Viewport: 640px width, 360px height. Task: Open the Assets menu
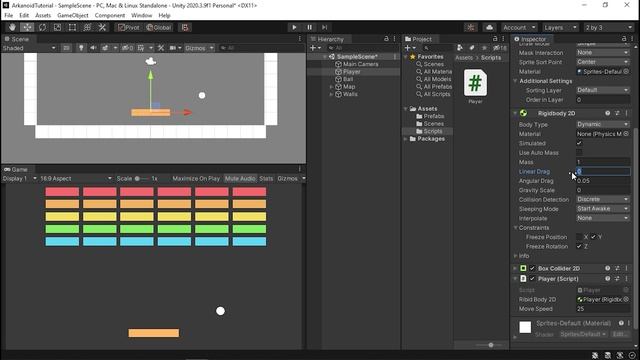coord(43,16)
